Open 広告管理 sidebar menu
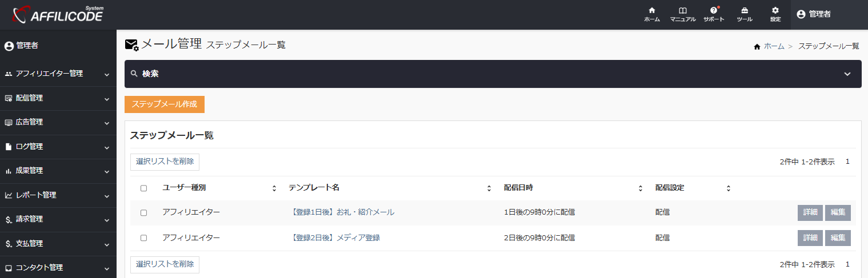 click(x=58, y=122)
